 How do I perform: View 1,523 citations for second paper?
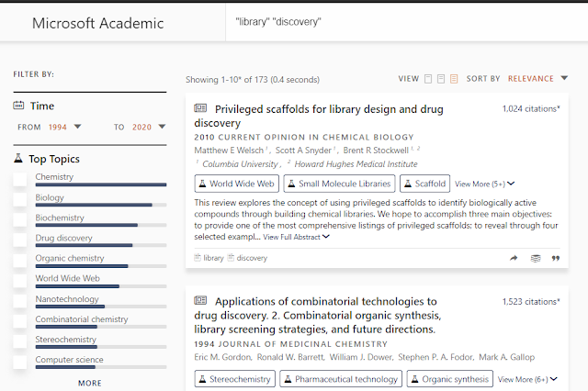coord(531,301)
